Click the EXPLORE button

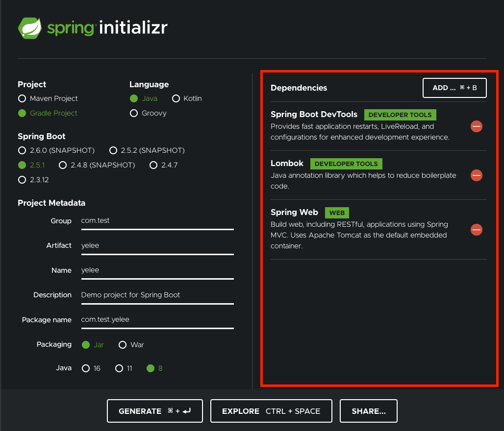pos(271,411)
